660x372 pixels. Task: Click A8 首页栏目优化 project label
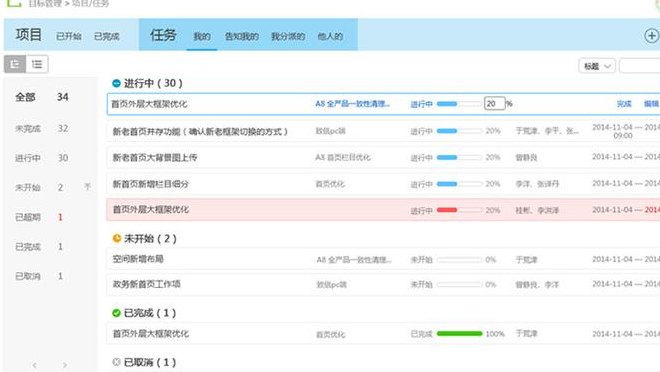tap(343, 157)
